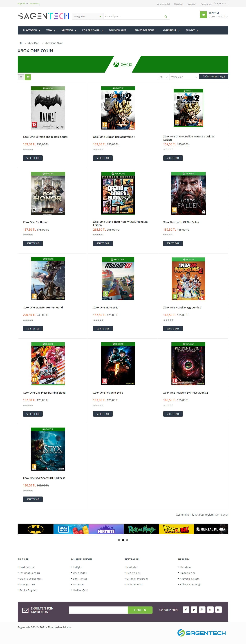Open the items-per-page 30 dropdown
This screenshot has height=644, width=246.
163,77
